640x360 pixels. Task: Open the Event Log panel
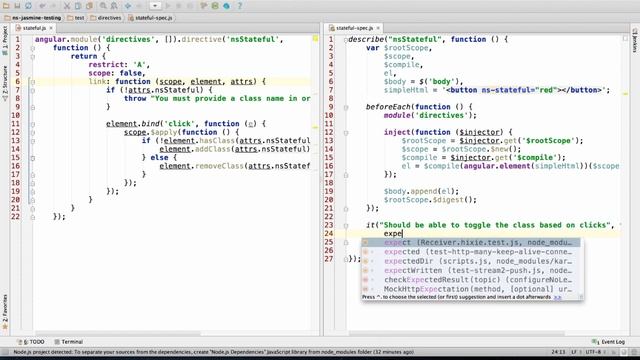pyautogui.click(x=609, y=342)
